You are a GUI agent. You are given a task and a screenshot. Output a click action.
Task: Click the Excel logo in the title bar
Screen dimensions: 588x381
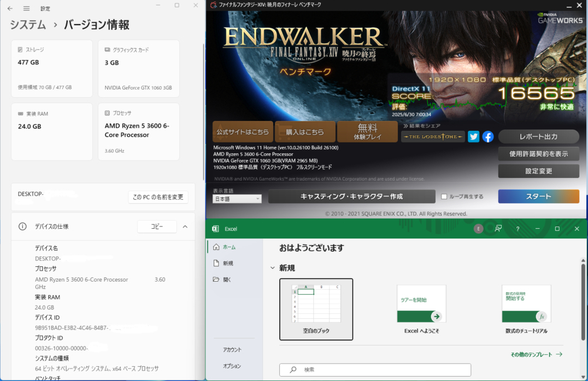tap(216, 229)
